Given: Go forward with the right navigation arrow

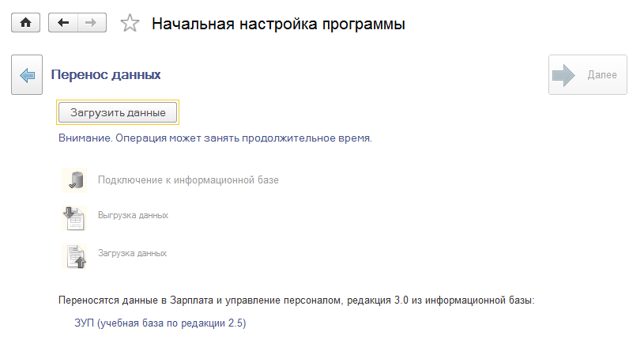Looking at the screenshot, I should coord(92,23).
